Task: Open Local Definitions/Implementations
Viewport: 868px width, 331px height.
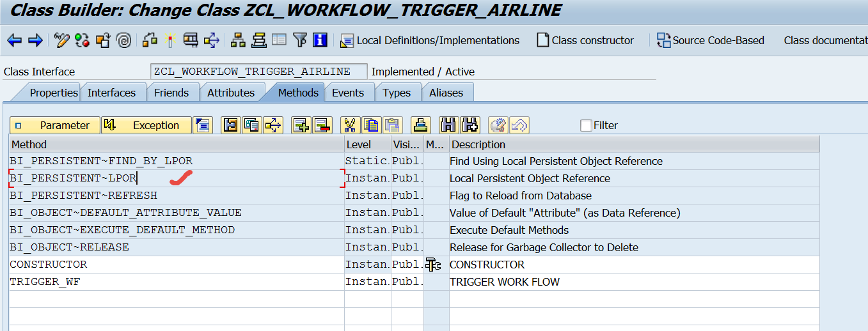Action: 430,40
